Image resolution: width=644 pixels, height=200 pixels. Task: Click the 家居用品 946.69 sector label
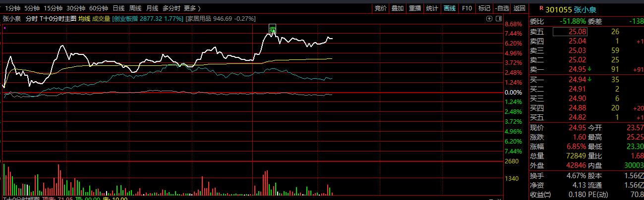221,18
